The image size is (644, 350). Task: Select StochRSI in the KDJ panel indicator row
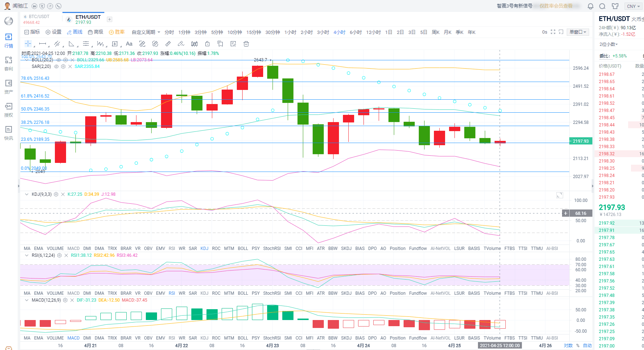pos(272,249)
